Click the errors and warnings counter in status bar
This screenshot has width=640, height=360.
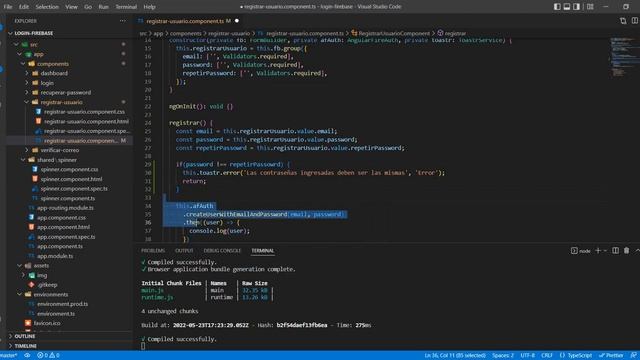[49, 356]
